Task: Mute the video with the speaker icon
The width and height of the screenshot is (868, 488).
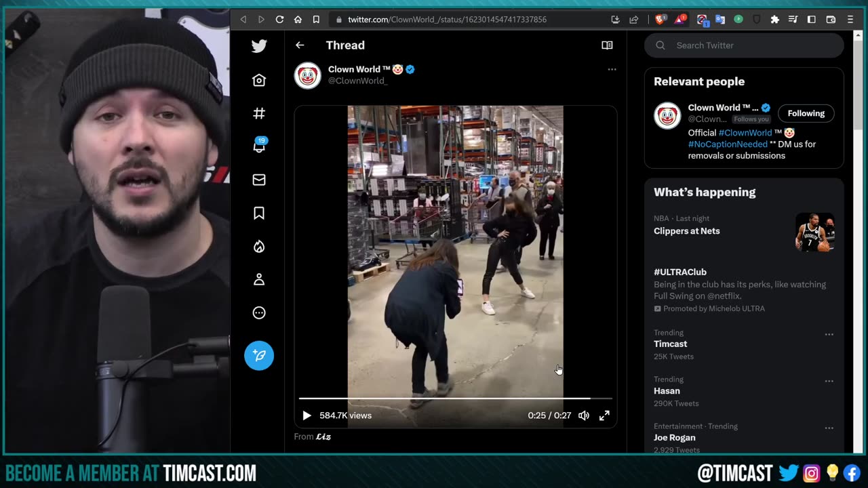Action: 584,415
